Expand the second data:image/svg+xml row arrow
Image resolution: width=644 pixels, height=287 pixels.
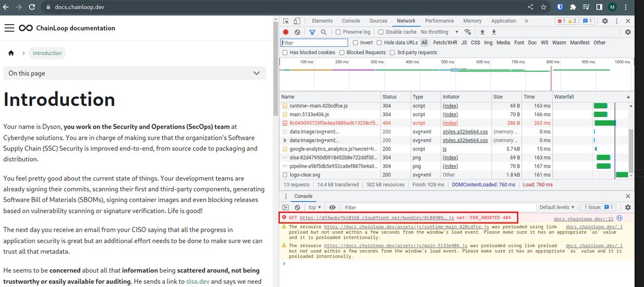(284, 140)
